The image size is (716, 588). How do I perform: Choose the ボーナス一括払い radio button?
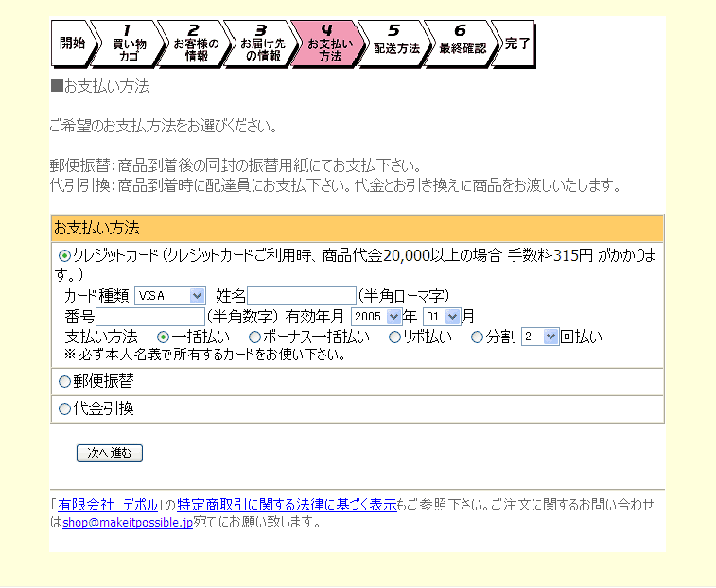[x=254, y=337]
